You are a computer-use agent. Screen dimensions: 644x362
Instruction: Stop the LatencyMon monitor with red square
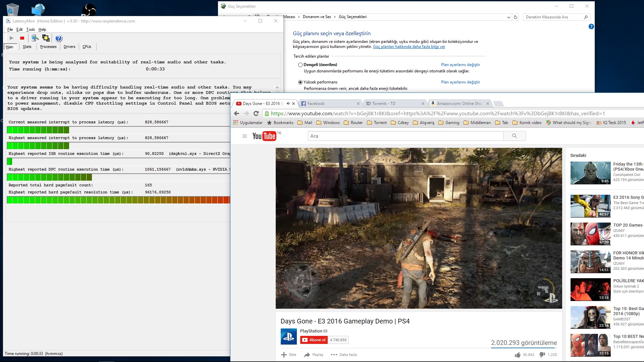click(22, 38)
